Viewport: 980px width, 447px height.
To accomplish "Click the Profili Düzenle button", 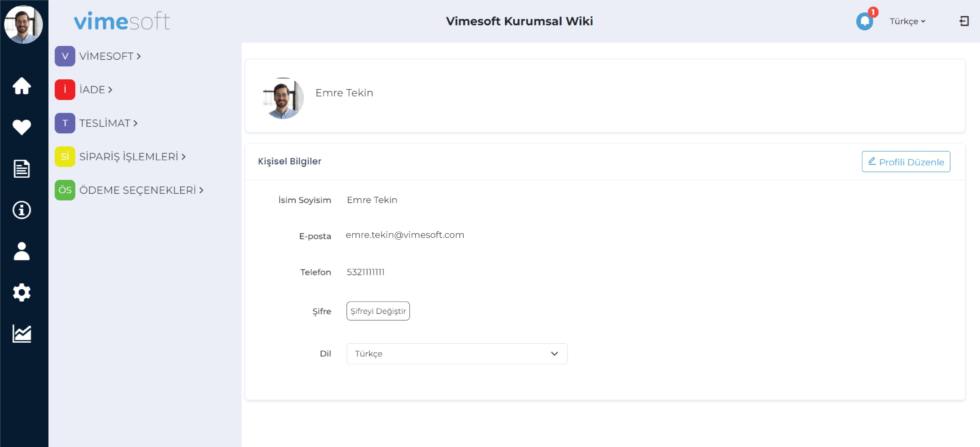I will 905,161.
